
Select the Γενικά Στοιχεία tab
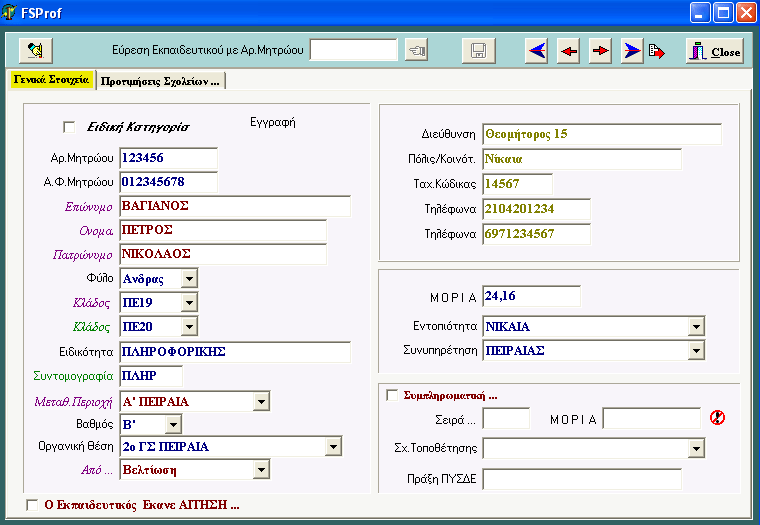point(51,79)
